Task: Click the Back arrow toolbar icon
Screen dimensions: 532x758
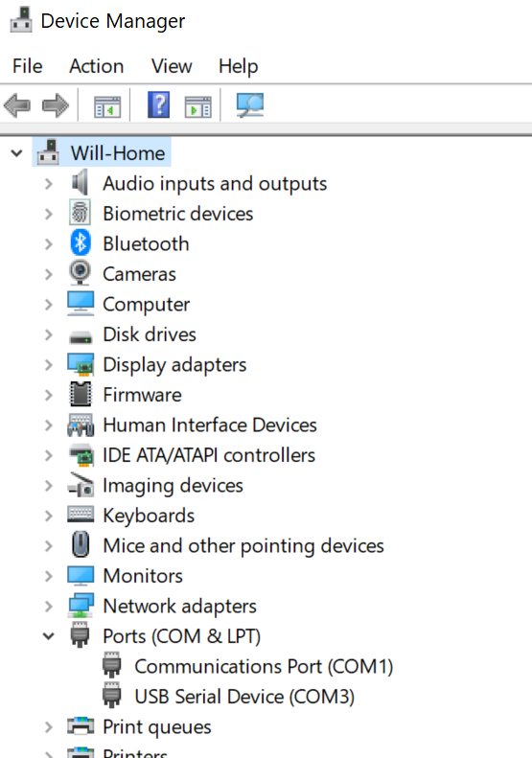Action: (17, 105)
